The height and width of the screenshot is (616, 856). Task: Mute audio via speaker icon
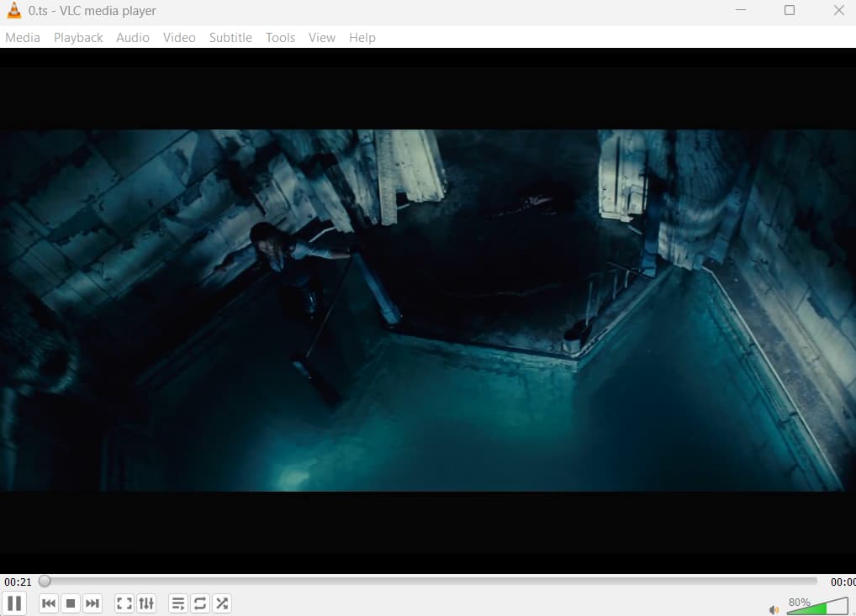(774, 608)
